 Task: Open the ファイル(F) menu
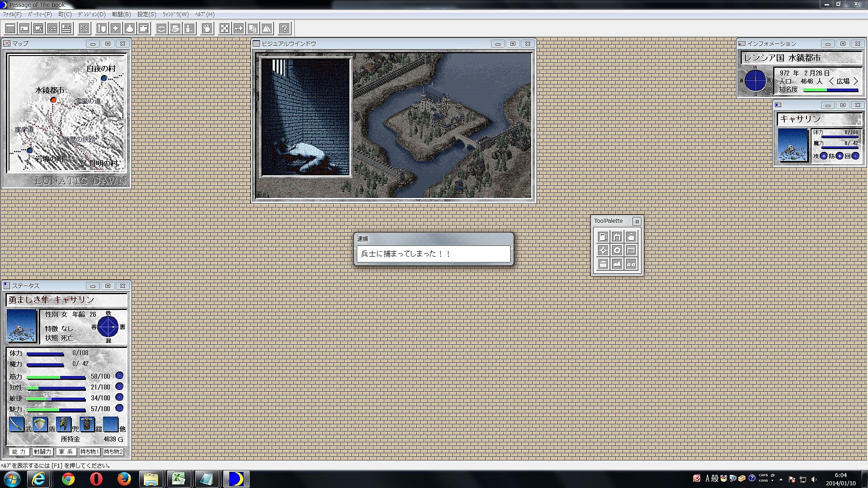pos(12,14)
